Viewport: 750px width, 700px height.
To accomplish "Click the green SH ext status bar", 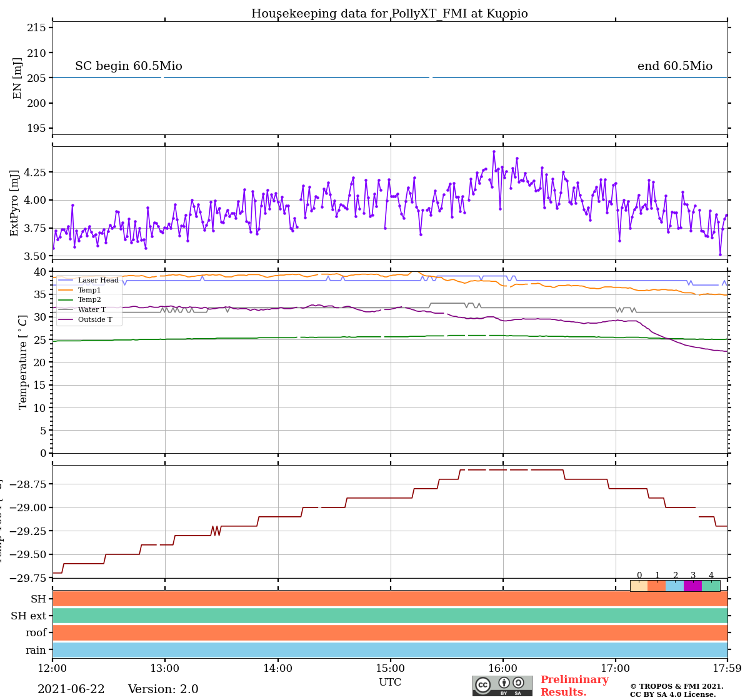I will pyautogui.click(x=390, y=616).
